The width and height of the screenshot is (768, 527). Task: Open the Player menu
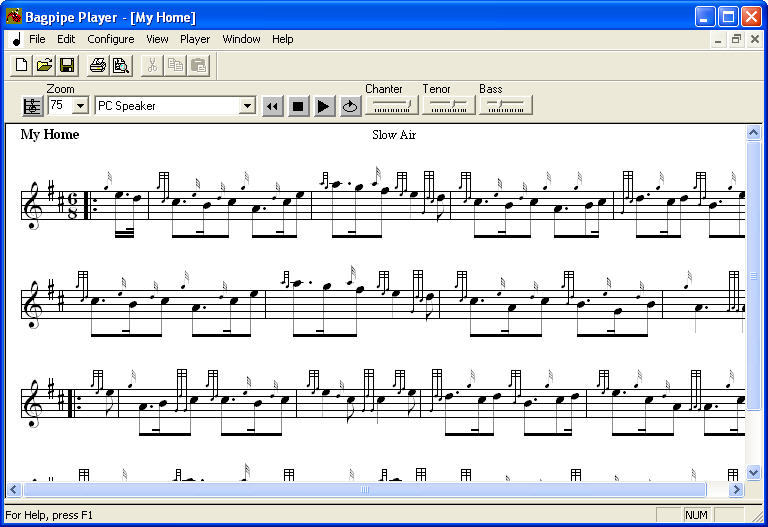pos(195,39)
